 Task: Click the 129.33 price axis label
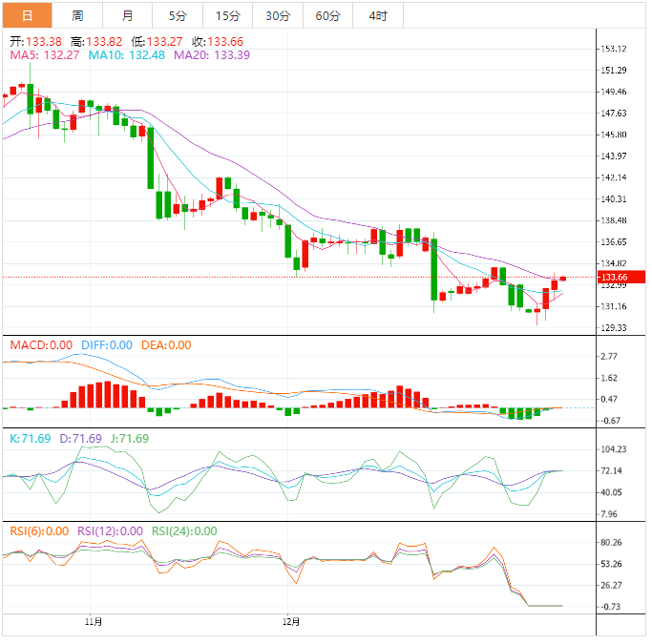613,328
